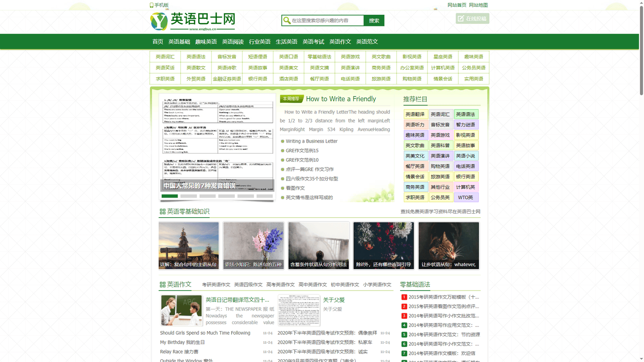644x362 pixels.
Task: Open Writing a Business Letter article
Action: tap(312, 141)
